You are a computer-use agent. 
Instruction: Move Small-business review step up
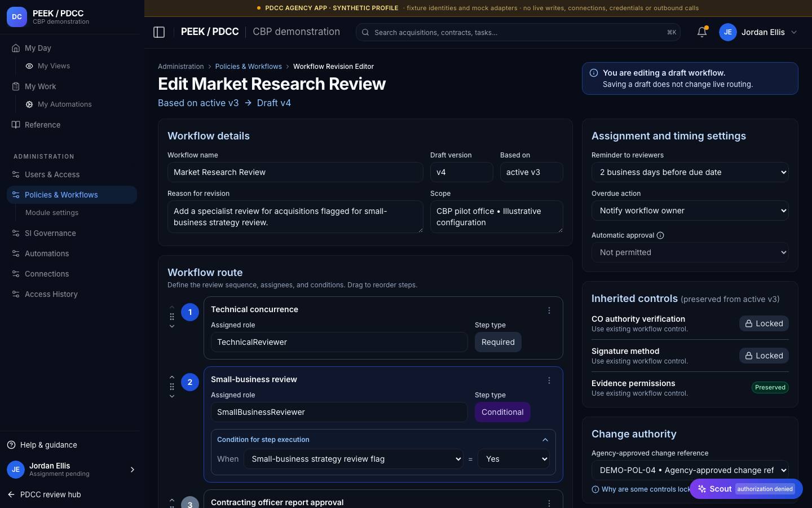(x=172, y=377)
